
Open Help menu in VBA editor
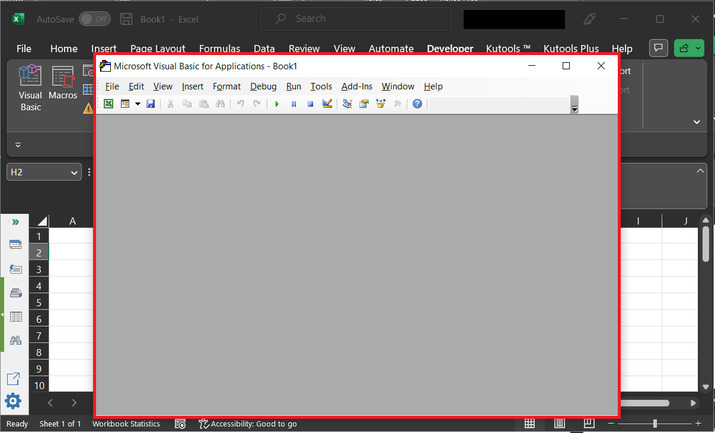coord(433,87)
